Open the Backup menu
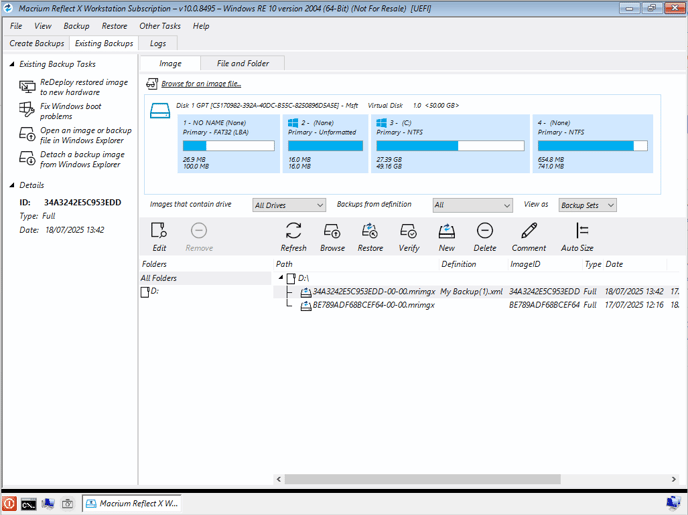Viewport: 688px width, 515px height. pos(76,26)
